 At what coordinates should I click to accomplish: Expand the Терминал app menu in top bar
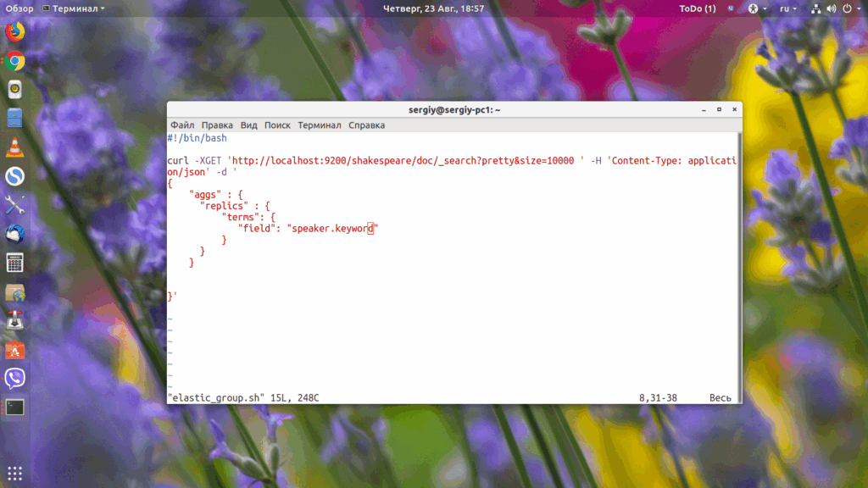tap(73, 8)
